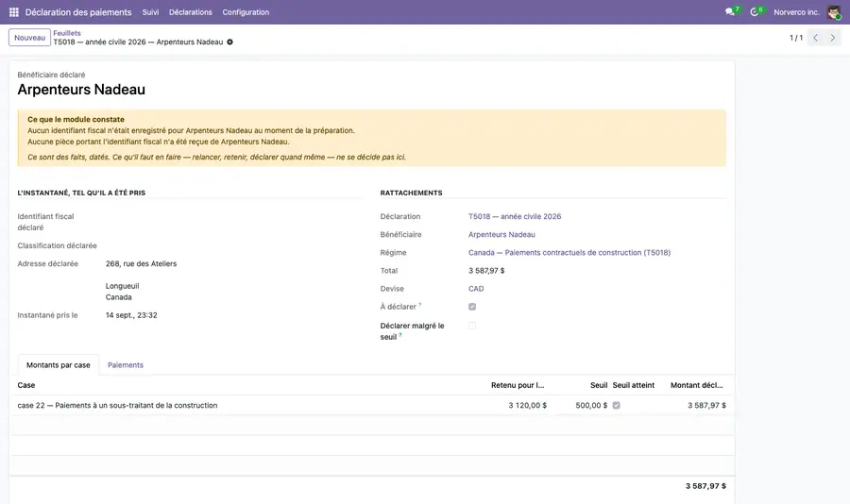Screen dimensions: 850x504
Task: Switch to the Paiements tab
Action: tap(126, 364)
